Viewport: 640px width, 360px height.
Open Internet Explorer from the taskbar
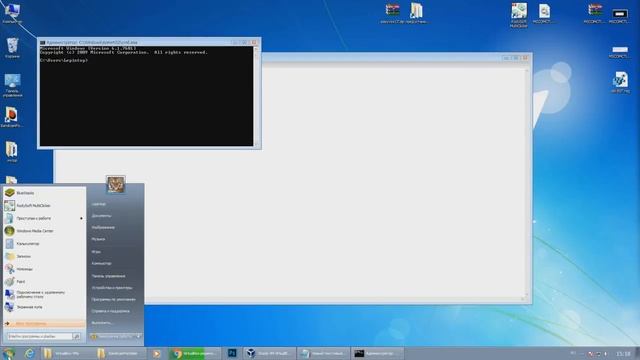tap(29, 353)
